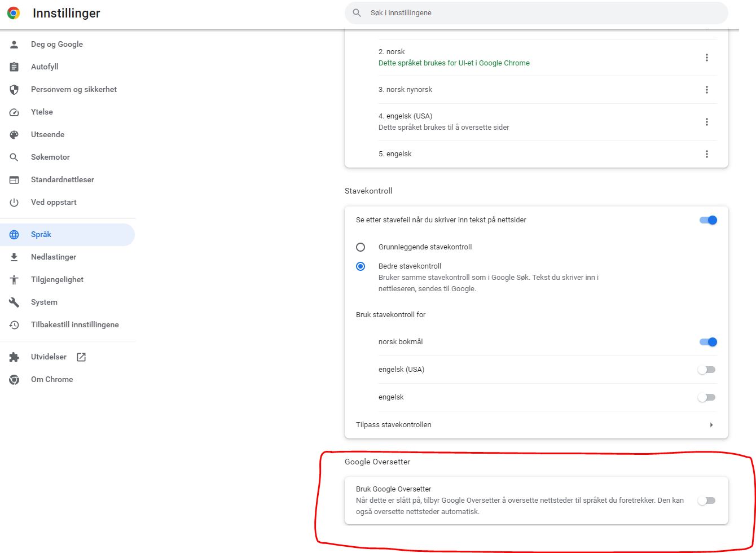Click the shield icon for Personvern og sikkerhet
The height and width of the screenshot is (553, 756).
(14, 89)
